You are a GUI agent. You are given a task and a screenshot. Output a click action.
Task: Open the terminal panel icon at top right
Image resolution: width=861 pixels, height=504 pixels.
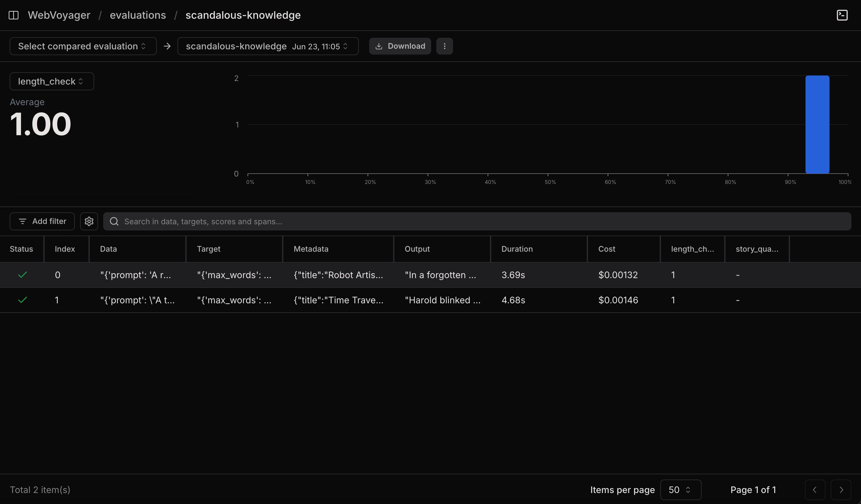tap(842, 15)
